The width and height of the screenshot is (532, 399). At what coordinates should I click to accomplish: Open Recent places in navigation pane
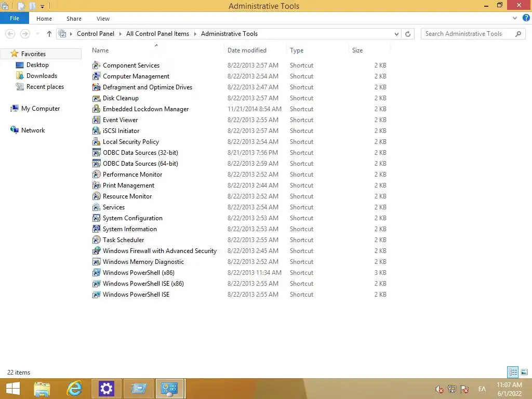[45, 87]
